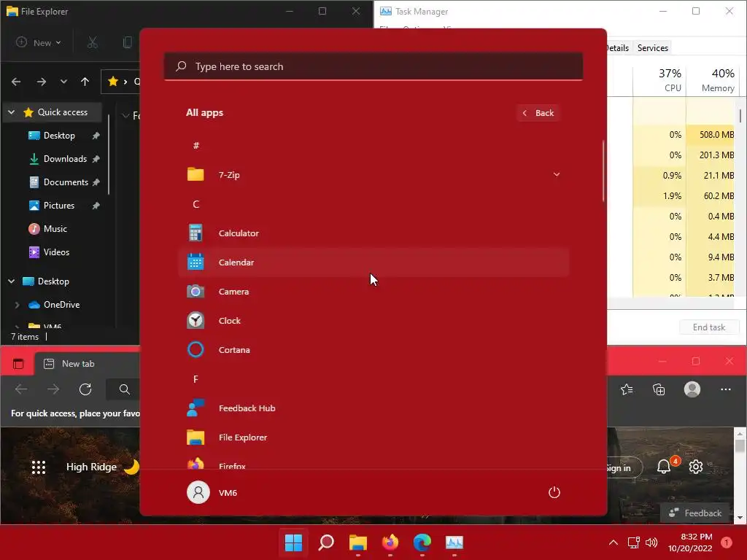Open page settings gear in Edge
This screenshot has width=747, height=560.
point(695,467)
